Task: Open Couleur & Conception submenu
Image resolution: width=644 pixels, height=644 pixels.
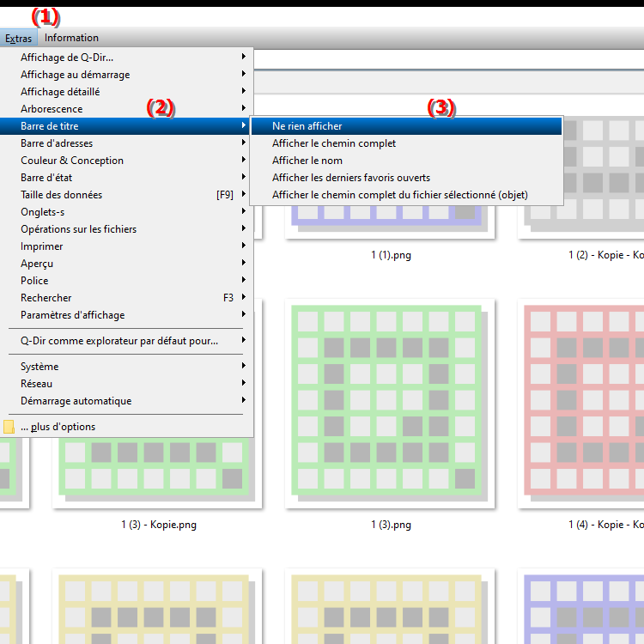Action: point(126,161)
